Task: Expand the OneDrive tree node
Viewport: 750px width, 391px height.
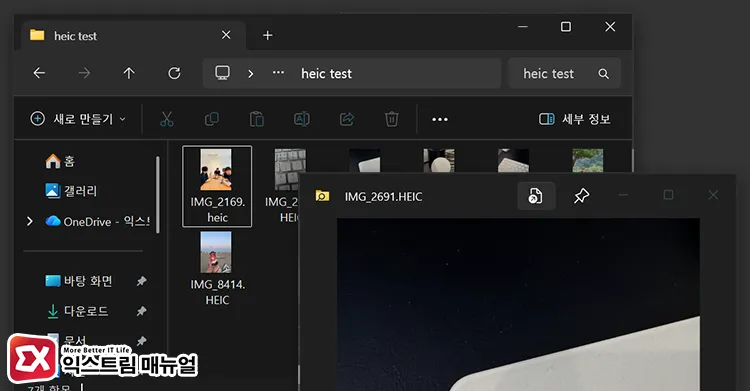Action: (x=30, y=221)
